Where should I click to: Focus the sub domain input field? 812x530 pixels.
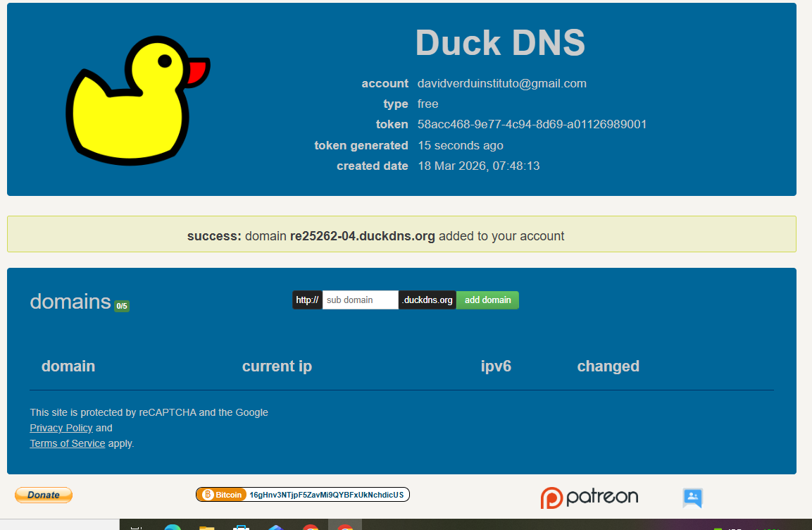point(361,300)
